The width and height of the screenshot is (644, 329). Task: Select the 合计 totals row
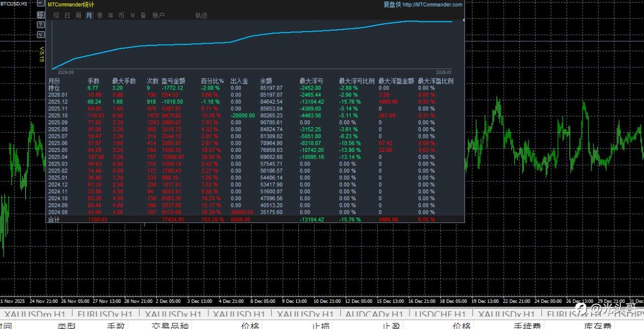[256, 220]
